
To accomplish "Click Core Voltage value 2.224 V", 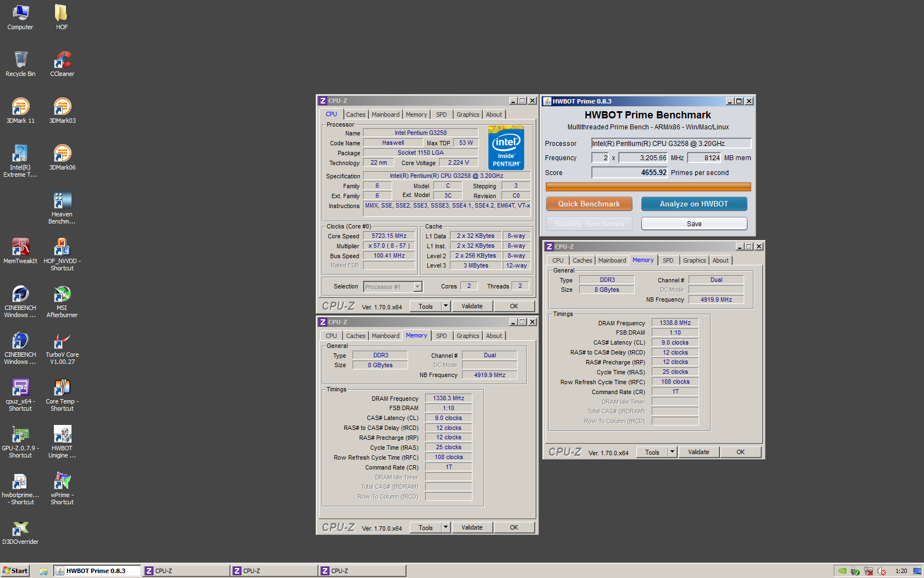I will tap(459, 162).
